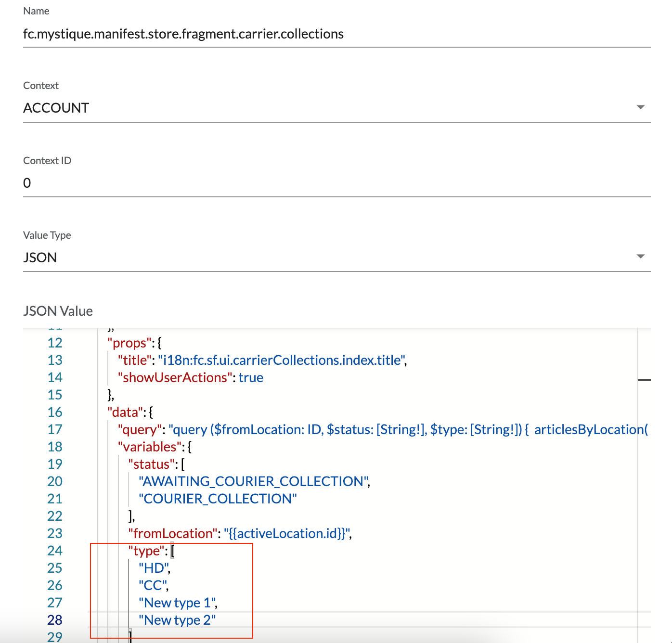Place cursor on "New type 1"
Screen dimensions: 672x643
[x=177, y=603]
